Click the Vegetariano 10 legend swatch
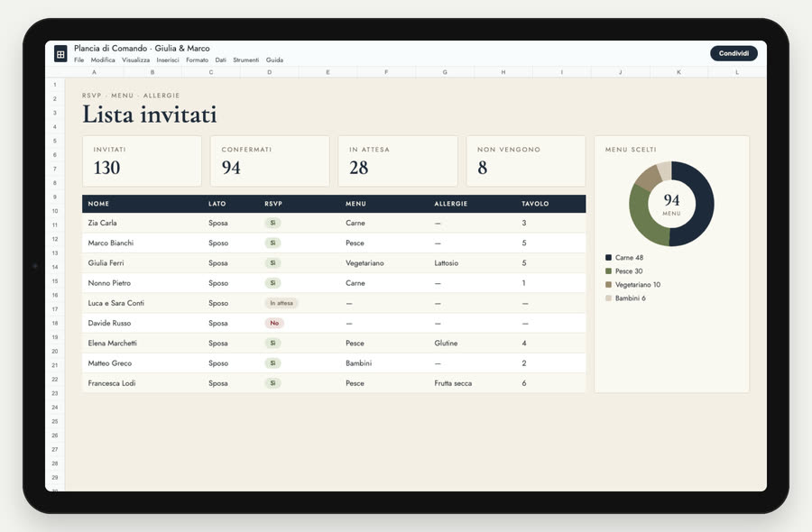The image size is (812, 532). coord(608,285)
